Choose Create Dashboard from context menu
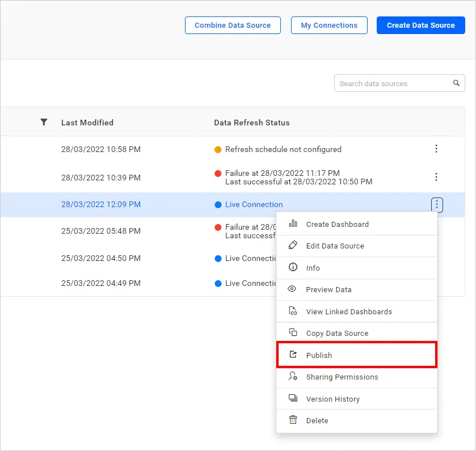Screen dimensions: 476x451 click(357, 224)
